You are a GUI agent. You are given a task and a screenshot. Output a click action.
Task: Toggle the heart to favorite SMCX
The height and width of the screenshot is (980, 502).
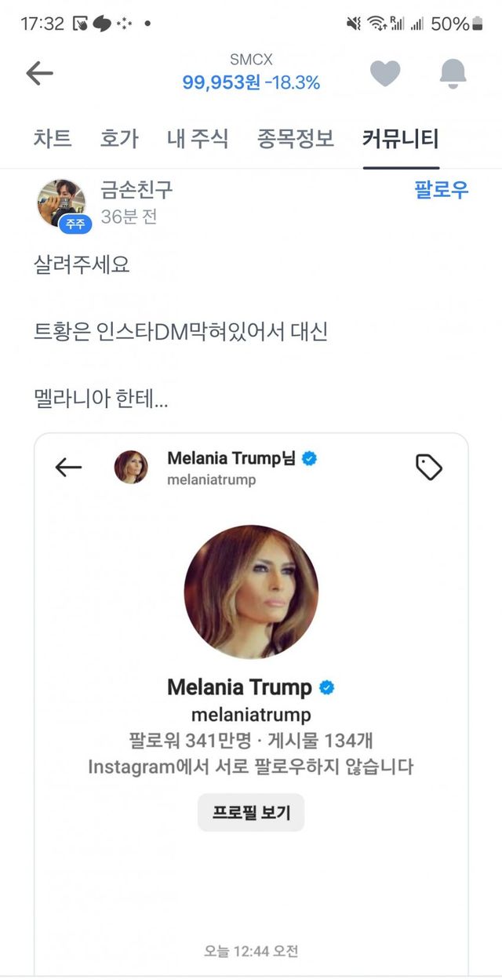tap(384, 71)
